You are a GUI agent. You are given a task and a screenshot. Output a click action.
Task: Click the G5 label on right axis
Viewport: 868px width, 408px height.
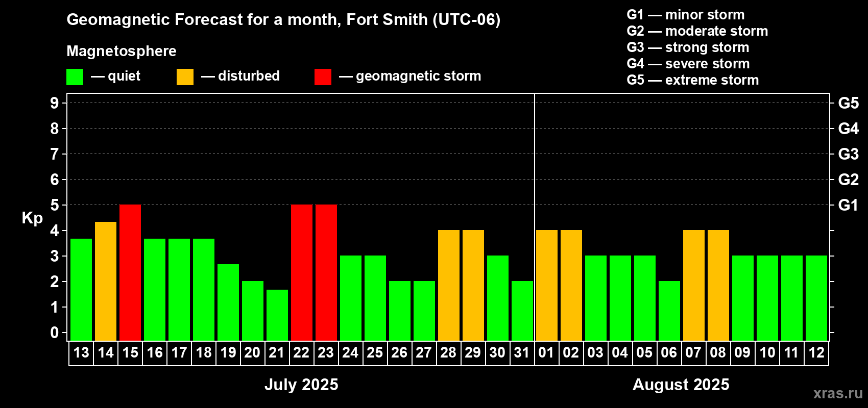pos(849,103)
